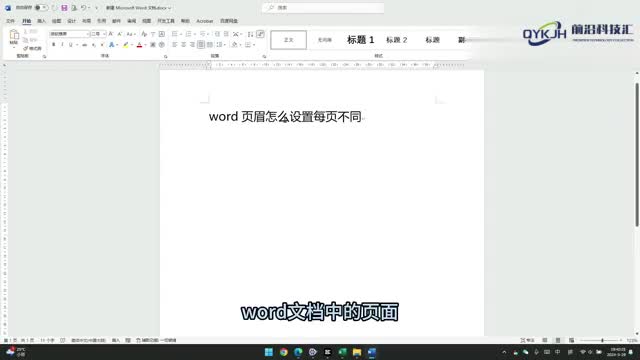Click the Paste clipboard icon
This screenshot has height=360, width=640.
14,35
